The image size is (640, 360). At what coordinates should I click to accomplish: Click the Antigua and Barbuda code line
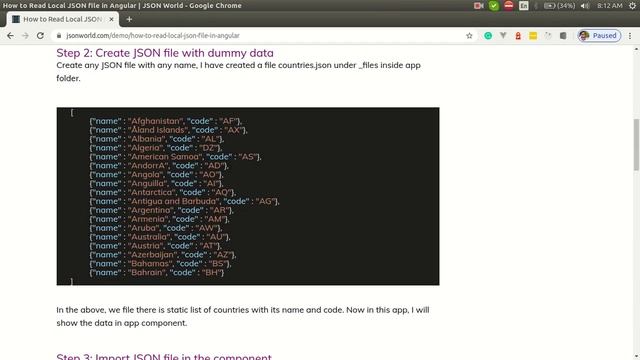point(184,201)
